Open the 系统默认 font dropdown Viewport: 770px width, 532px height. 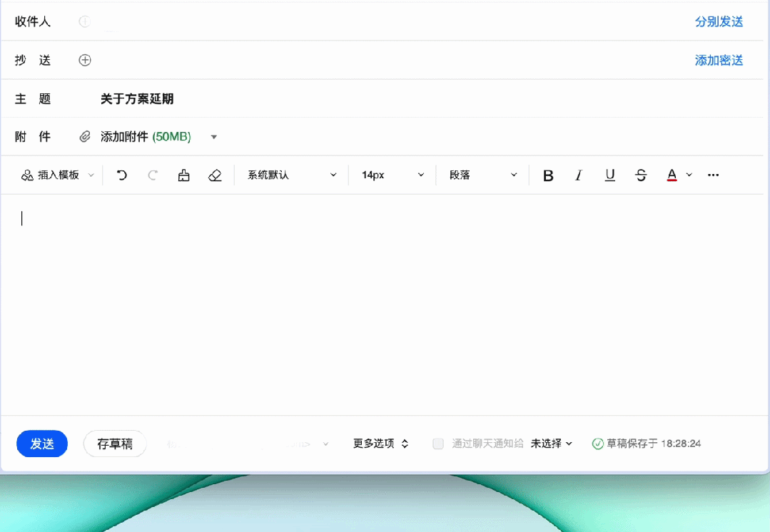coord(292,175)
